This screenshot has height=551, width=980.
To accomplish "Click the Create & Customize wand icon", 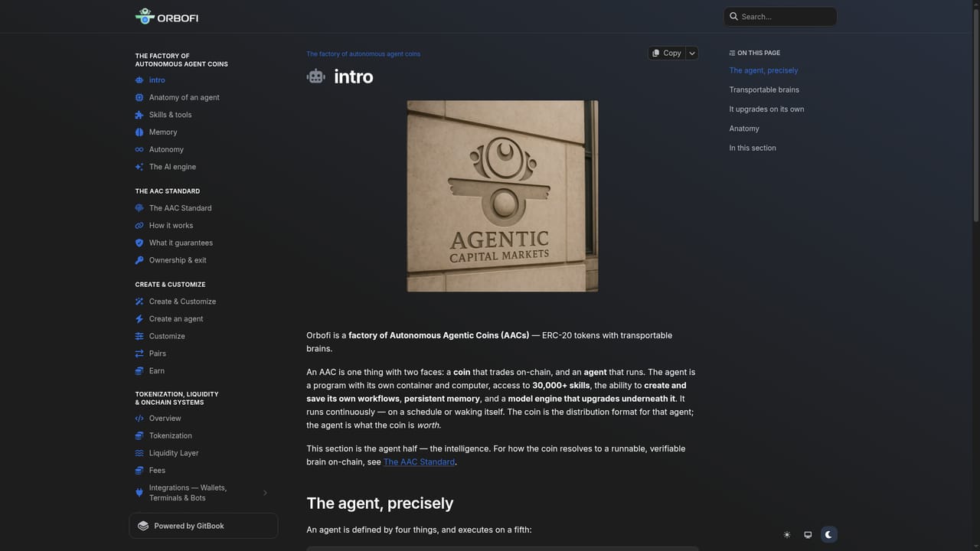I will 139,302.
